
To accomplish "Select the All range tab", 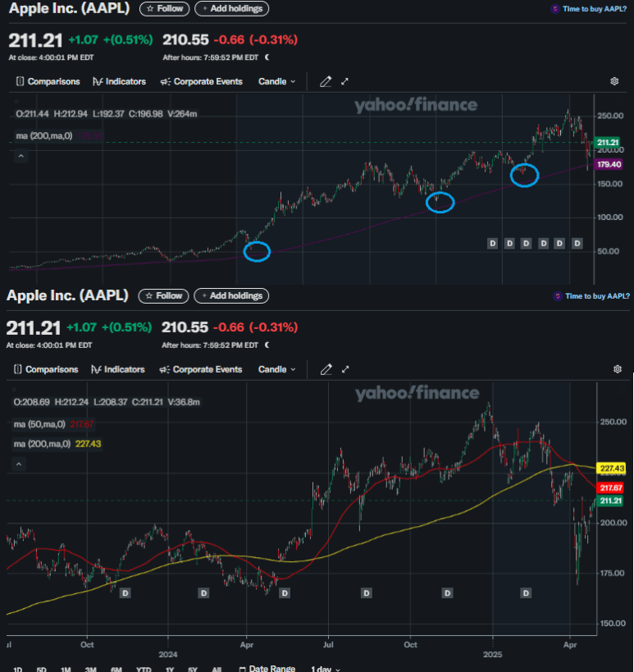I will tap(217, 669).
